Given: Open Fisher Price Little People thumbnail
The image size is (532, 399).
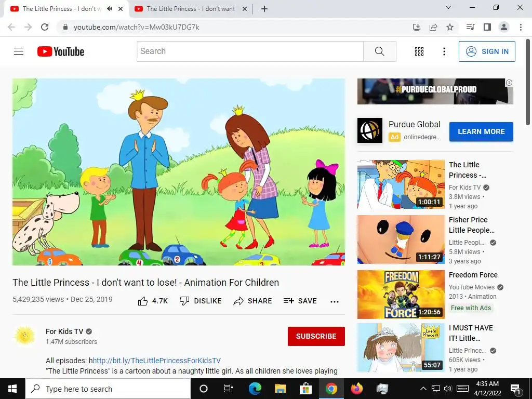Looking at the screenshot, I should (x=401, y=239).
